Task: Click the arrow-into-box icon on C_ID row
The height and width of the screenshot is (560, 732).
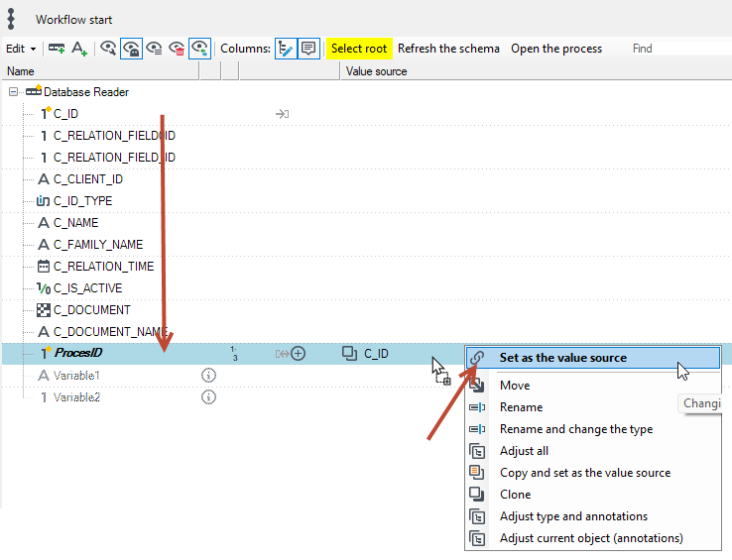Action: coord(282,114)
